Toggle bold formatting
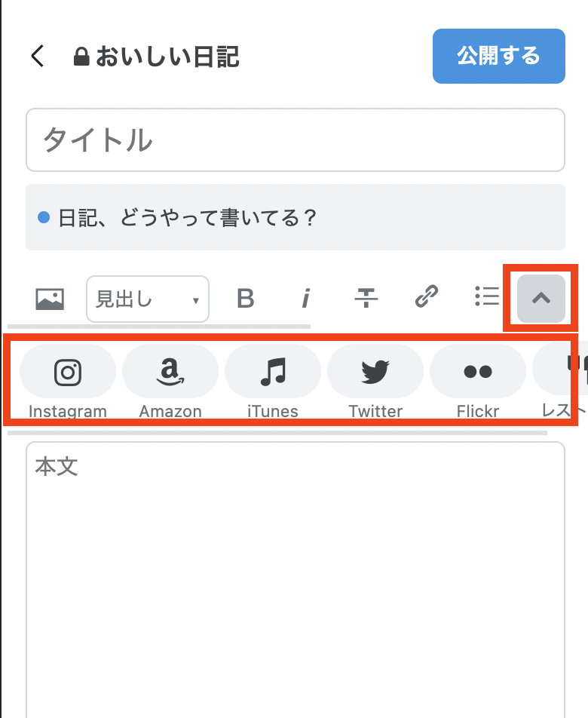The image size is (588, 718). click(x=245, y=299)
